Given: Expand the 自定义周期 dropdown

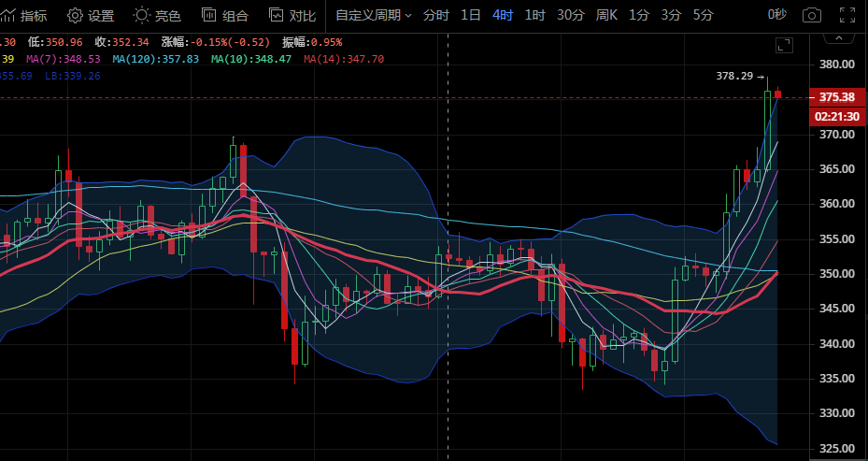Looking at the screenshot, I should point(373,15).
